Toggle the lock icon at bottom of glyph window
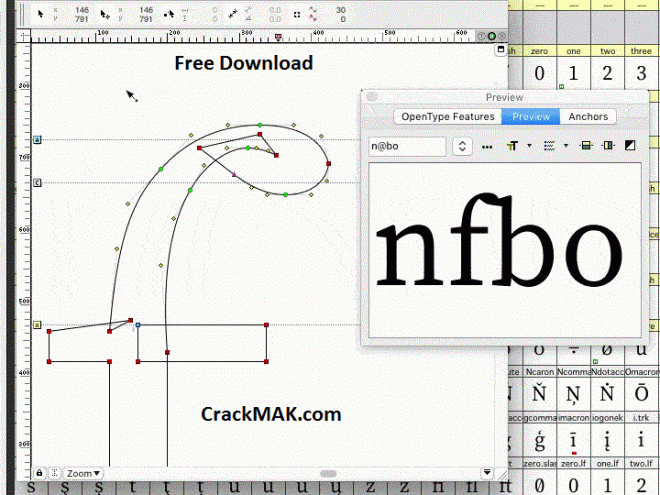The width and height of the screenshot is (660, 495). (x=39, y=473)
